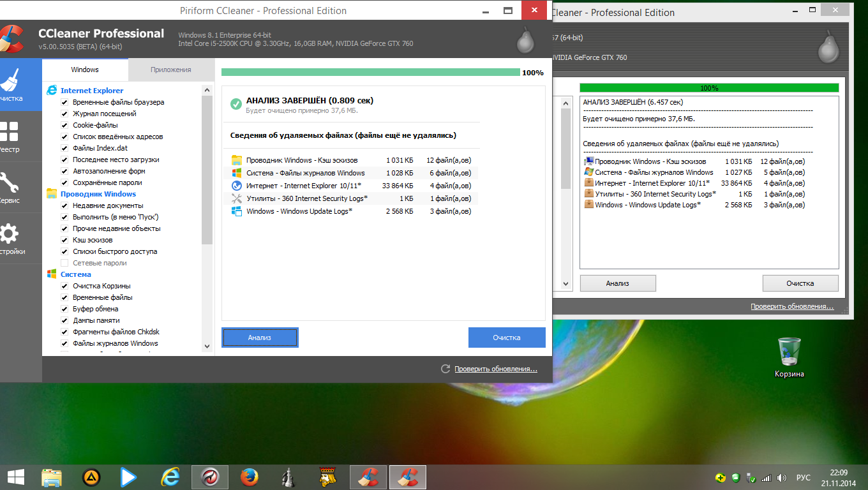Click the chess piece taskbar icon

point(288,477)
